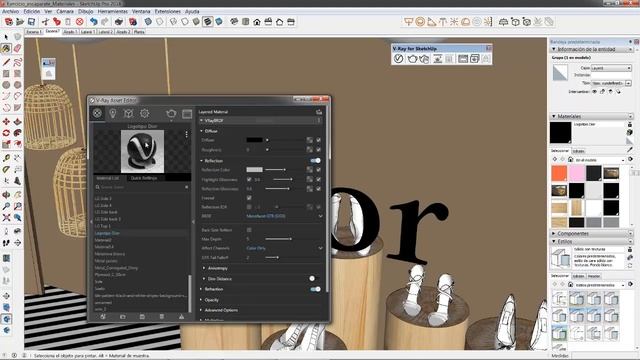This screenshot has height=360, width=640.
Task: Open the Capa layer dropdown in entity info
Action: (x=611, y=68)
